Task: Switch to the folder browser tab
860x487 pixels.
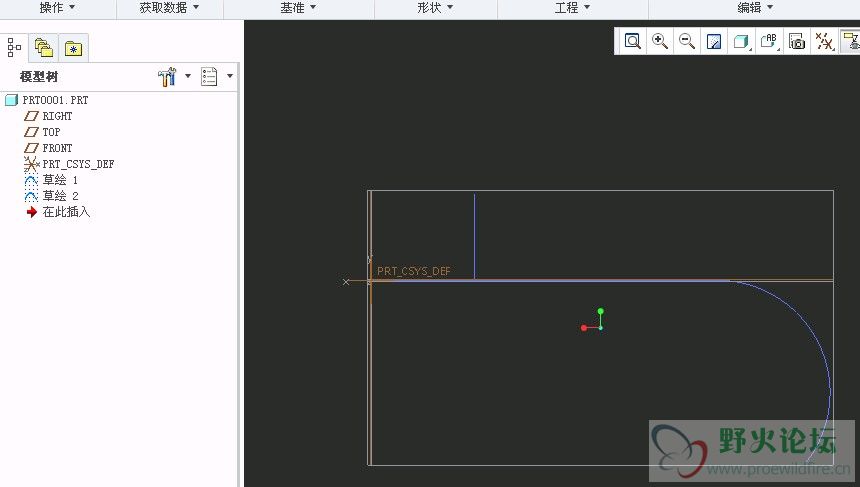Action: tap(44, 48)
